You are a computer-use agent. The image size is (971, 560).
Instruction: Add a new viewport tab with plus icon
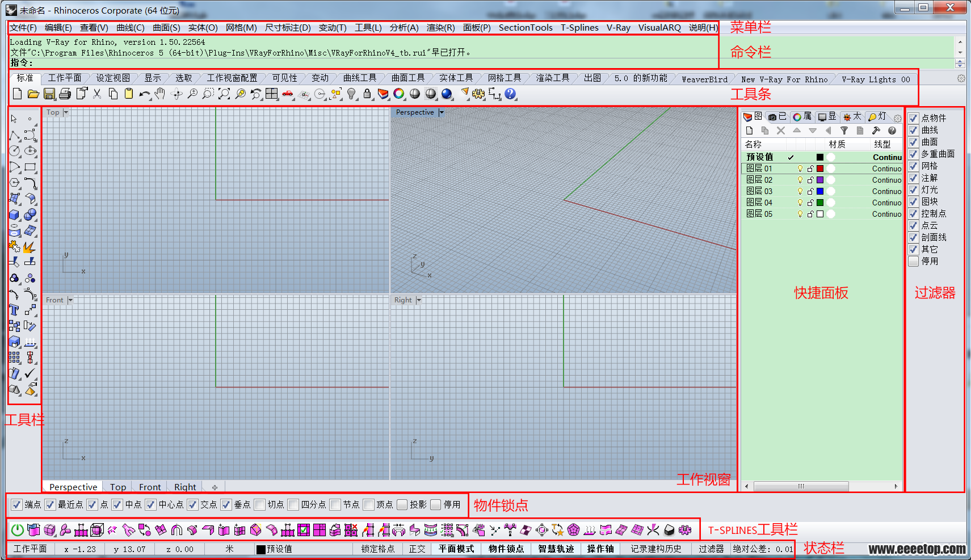[215, 487]
